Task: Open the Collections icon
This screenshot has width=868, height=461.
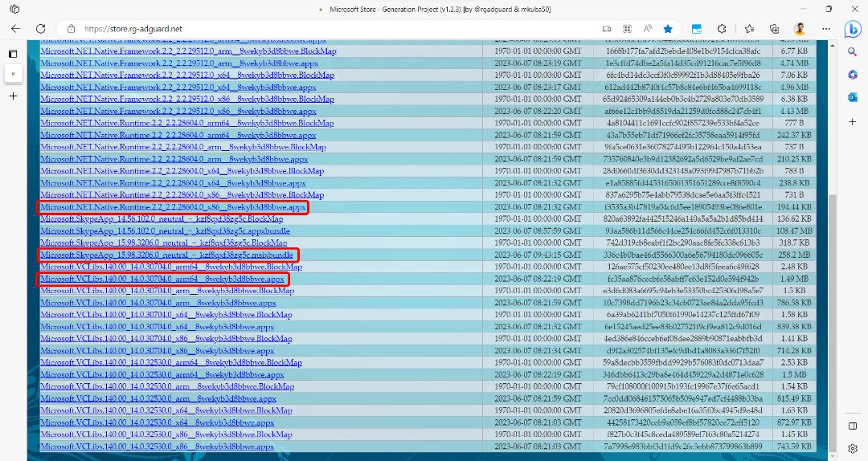Action: pyautogui.click(x=775, y=29)
